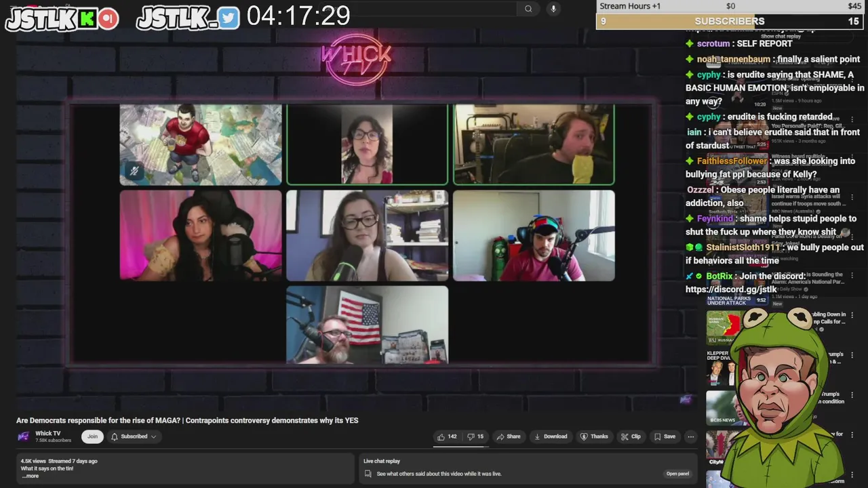Click the Whick TV channel avatar

[x=24, y=436]
